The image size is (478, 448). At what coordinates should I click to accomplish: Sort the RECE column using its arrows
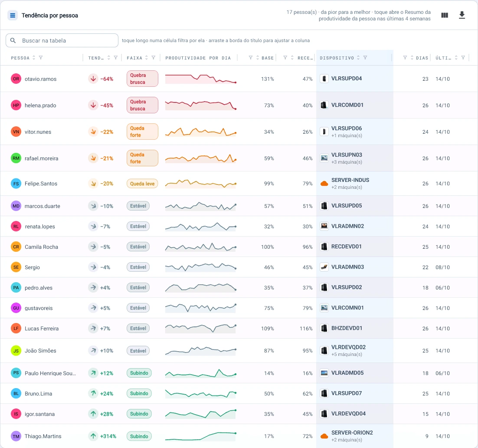tap(292, 58)
